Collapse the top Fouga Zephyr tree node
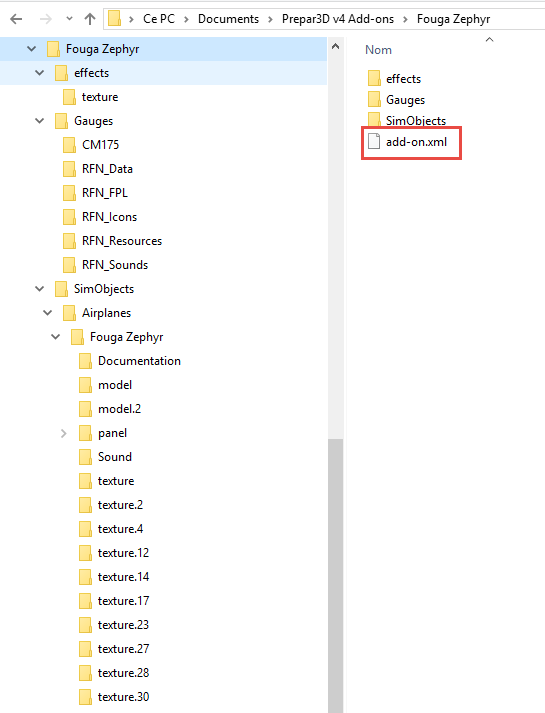 pyautogui.click(x=31, y=49)
